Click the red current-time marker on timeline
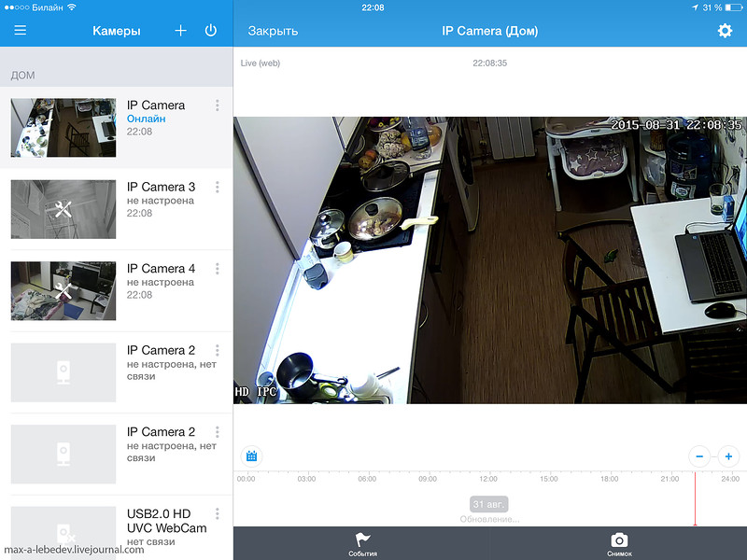Image resolution: width=747 pixels, height=560 pixels. [x=695, y=498]
